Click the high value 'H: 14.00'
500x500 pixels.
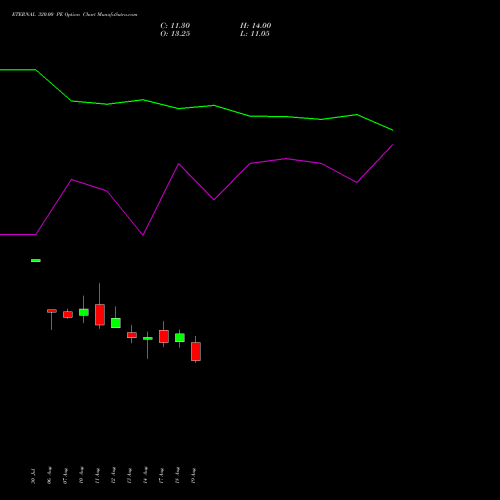click(x=255, y=26)
